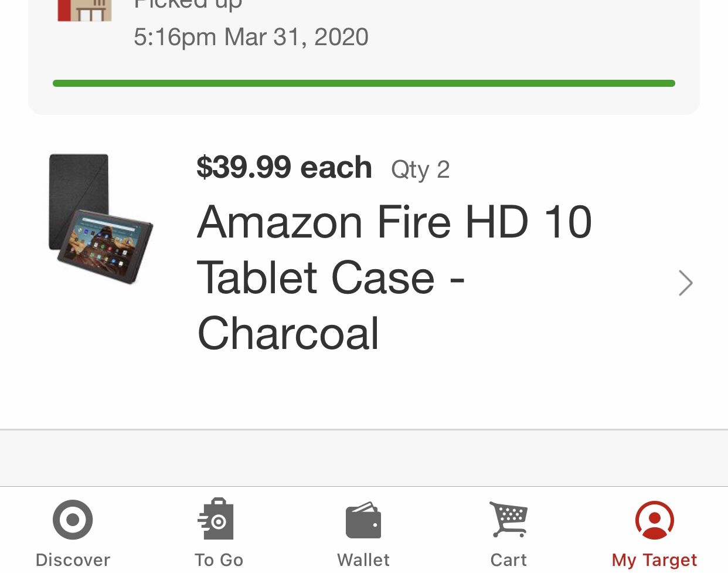Select the My Target profile icon
The width and height of the screenshot is (728, 573).
(654, 520)
